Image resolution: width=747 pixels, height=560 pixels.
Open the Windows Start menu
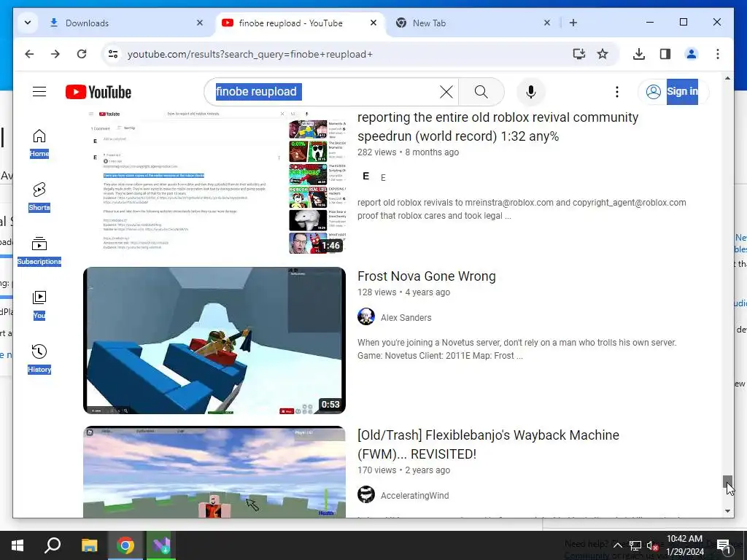click(18, 545)
